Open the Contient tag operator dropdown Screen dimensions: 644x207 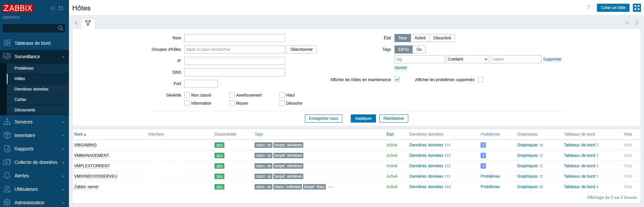pyautogui.click(x=467, y=59)
